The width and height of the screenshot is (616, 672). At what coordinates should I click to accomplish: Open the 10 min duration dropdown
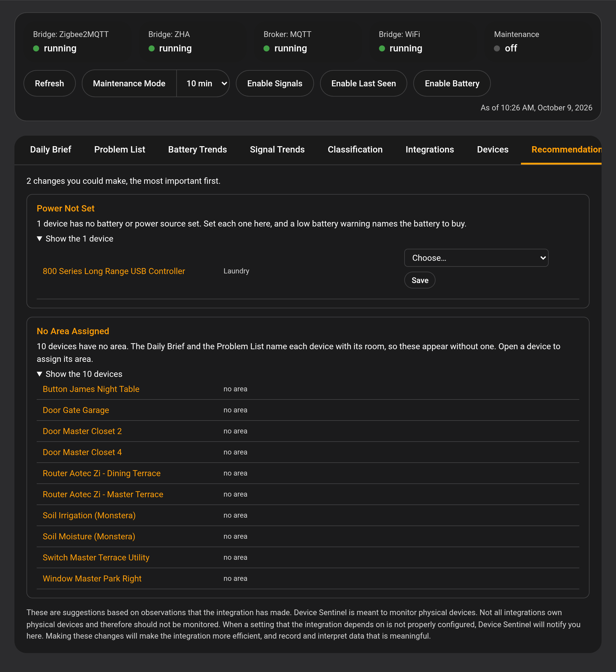(203, 83)
